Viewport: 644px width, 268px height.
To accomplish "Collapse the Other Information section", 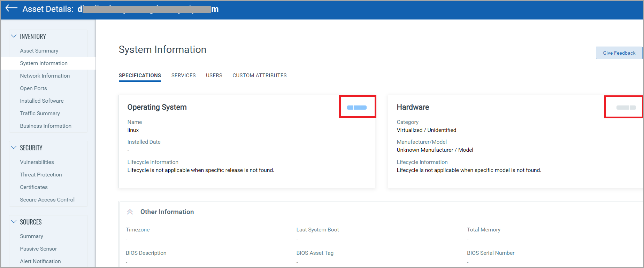I will pyautogui.click(x=130, y=212).
